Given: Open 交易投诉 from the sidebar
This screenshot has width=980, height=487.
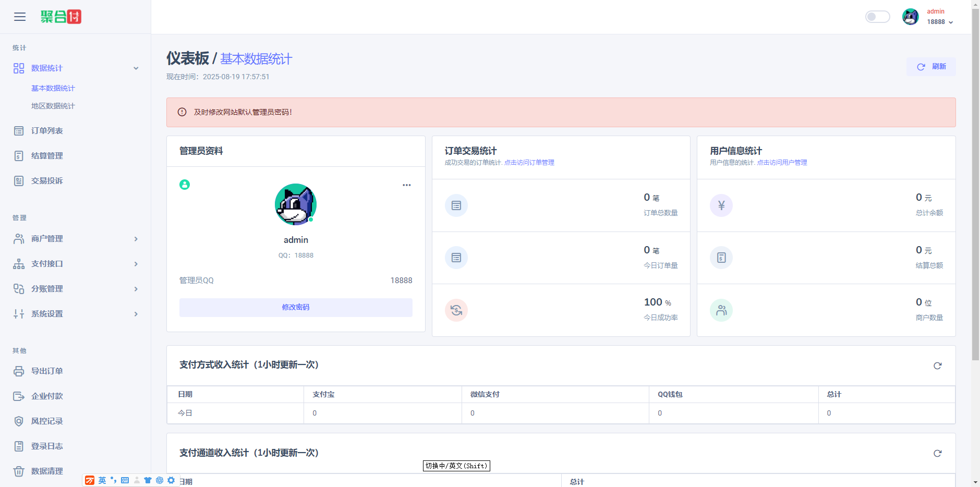Looking at the screenshot, I should click(x=46, y=180).
